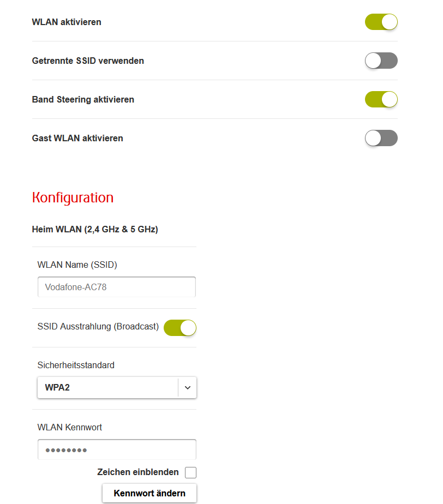
Task: Turn off the WLAN aktivieren switch
Action: click(x=381, y=22)
